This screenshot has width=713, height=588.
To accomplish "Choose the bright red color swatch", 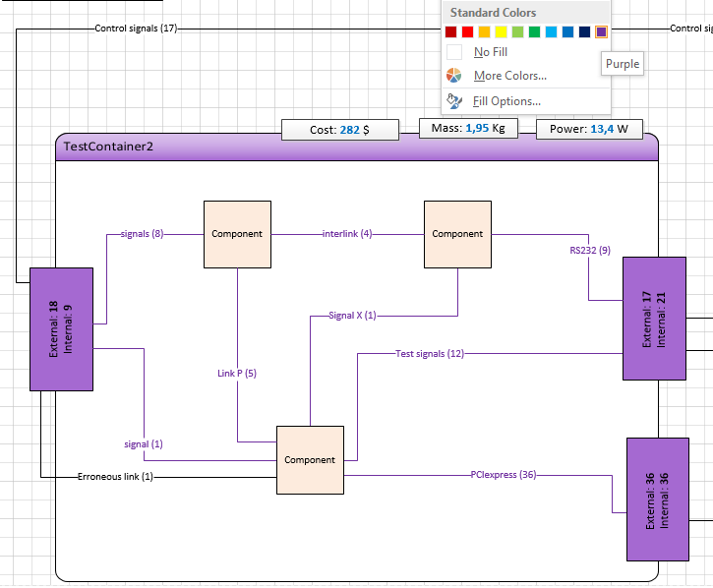I will point(467,31).
